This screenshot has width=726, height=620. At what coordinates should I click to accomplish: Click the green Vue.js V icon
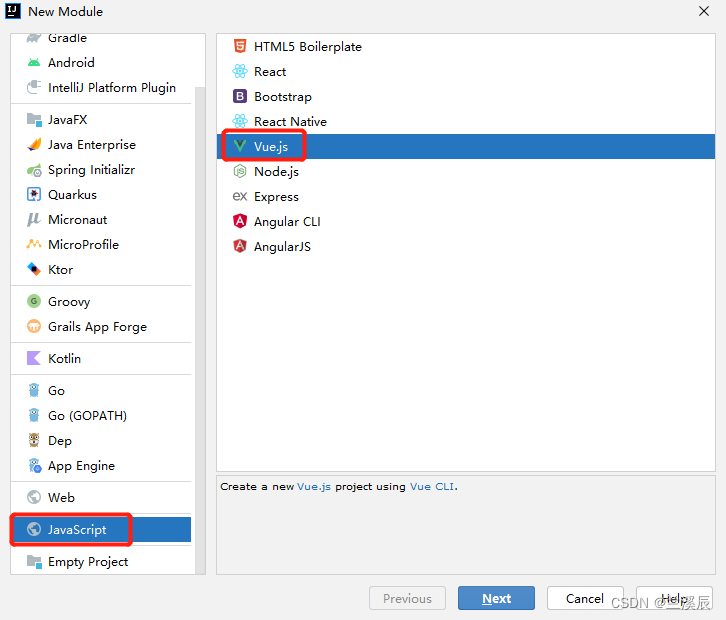tap(240, 146)
